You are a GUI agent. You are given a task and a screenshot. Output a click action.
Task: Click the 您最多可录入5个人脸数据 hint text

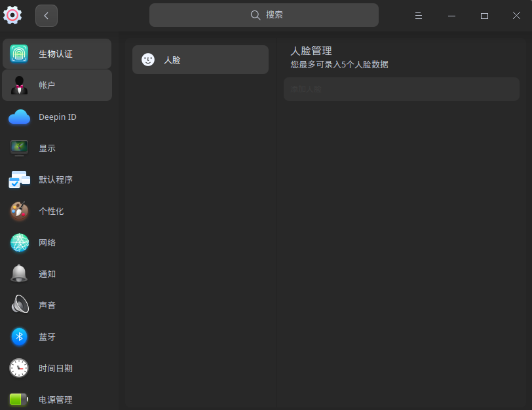pos(339,64)
